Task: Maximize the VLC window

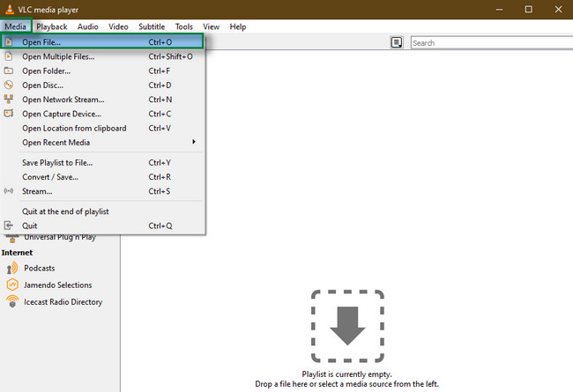Action: click(528, 10)
